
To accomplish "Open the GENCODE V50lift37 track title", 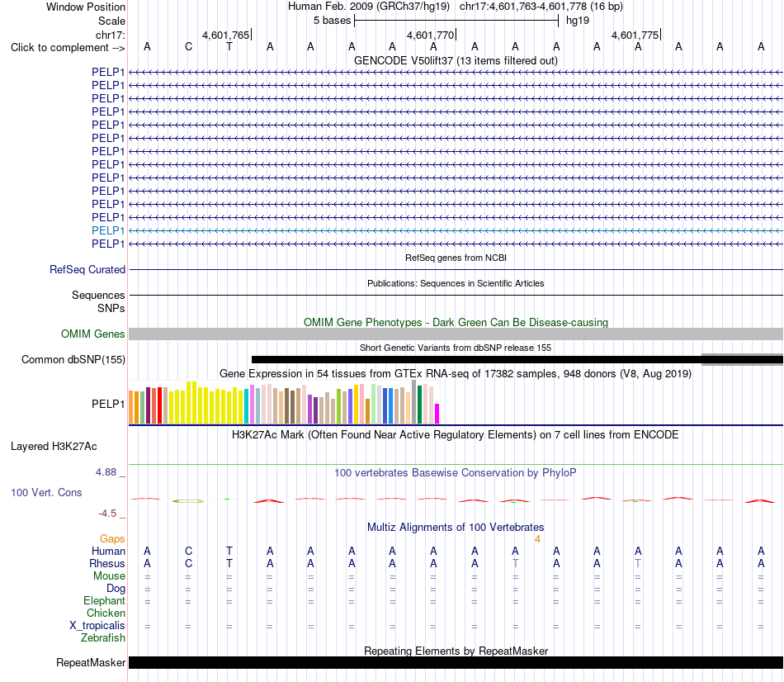I will [456, 60].
